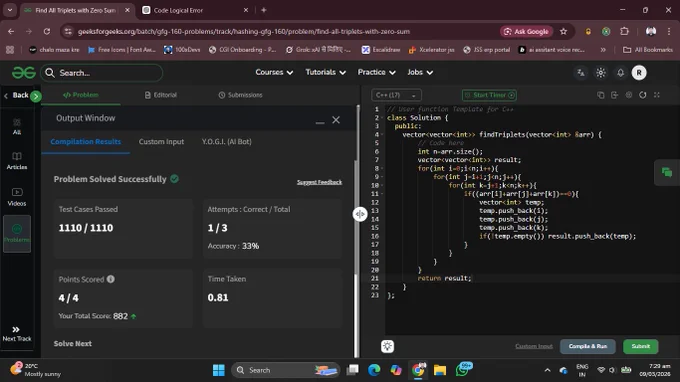680x382 pixels.
Task: Click the 'return result;' code line
Action: tap(444, 278)
